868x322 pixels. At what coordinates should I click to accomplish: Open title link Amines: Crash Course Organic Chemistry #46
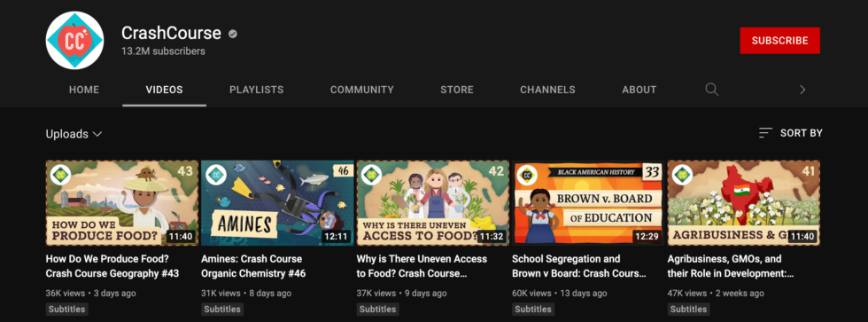click(x=253, y=266)
